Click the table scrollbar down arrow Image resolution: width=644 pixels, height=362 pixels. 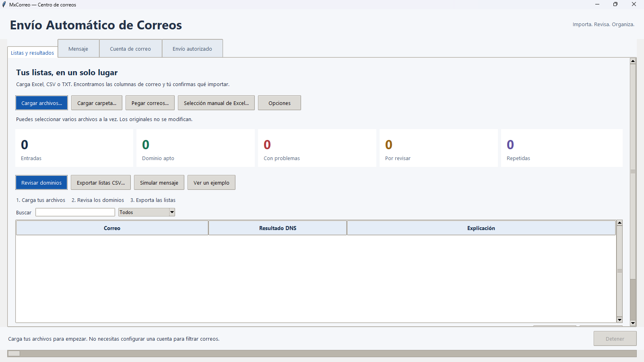tap(619, 320)
